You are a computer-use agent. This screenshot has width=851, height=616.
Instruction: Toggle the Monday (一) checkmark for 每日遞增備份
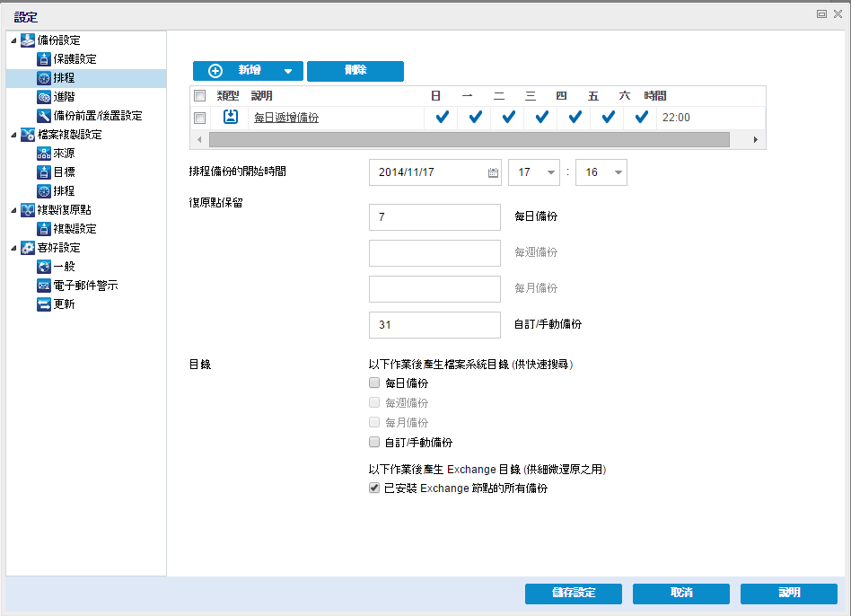tap(476, 117)
